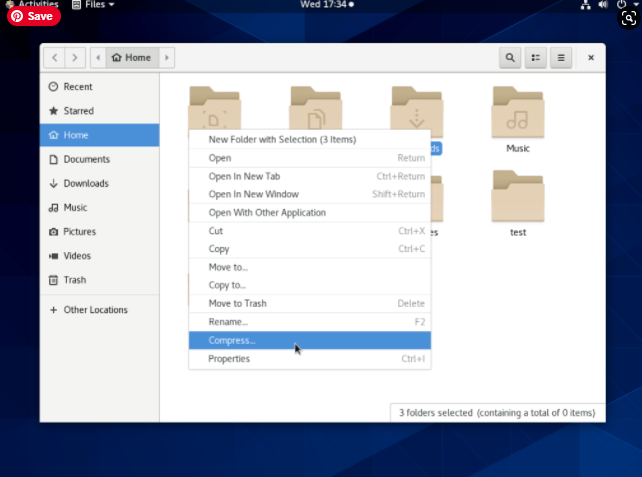The width and height of the screenshot is (642, 477).
Task: Choose Properties from the context menu
Action: pos(310,359)
